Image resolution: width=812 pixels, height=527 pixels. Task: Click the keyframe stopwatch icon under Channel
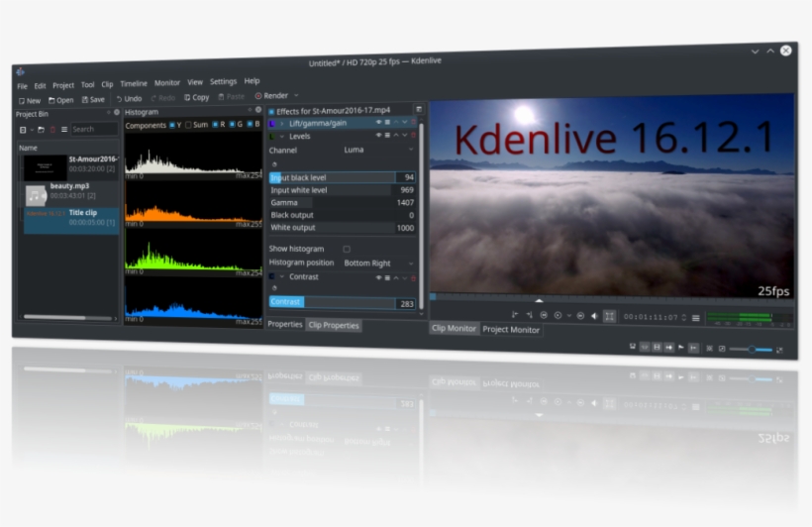click(x=274, y=164)
